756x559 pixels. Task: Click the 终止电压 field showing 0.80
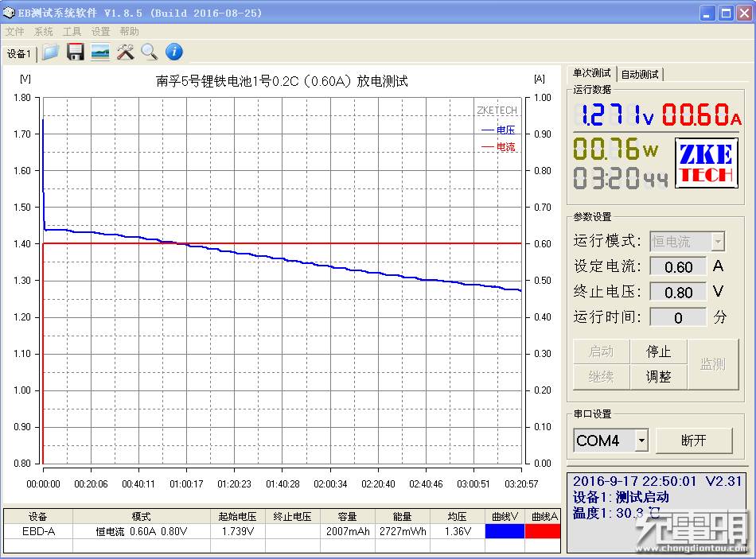point(678,292)
